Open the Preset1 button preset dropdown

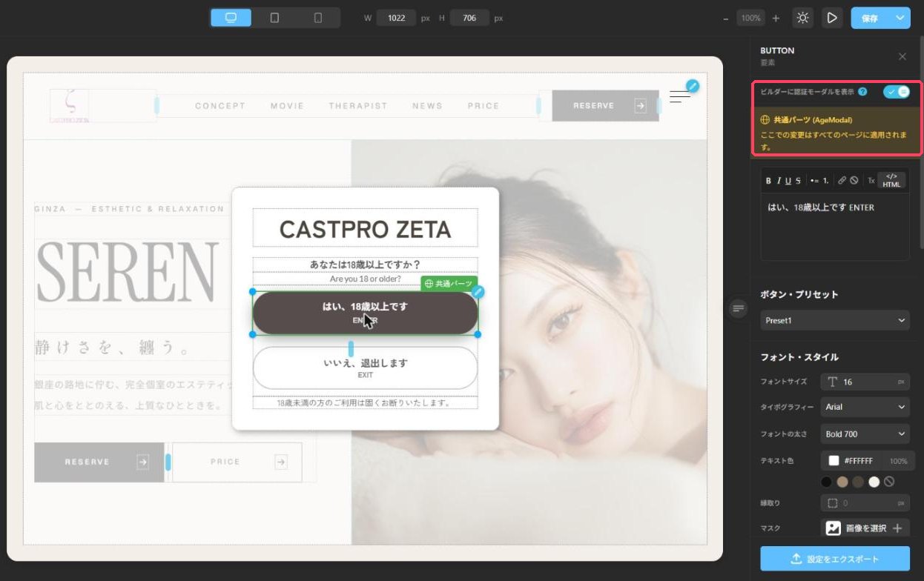coord(835,321)
